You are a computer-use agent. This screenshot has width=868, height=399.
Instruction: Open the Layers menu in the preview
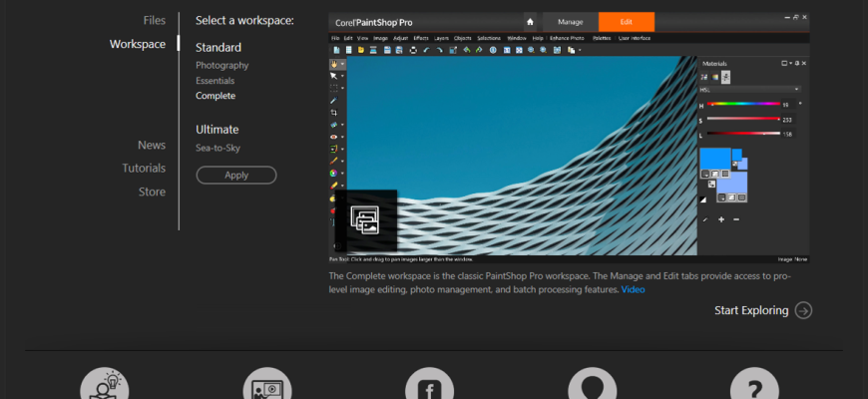click(441, 38)
